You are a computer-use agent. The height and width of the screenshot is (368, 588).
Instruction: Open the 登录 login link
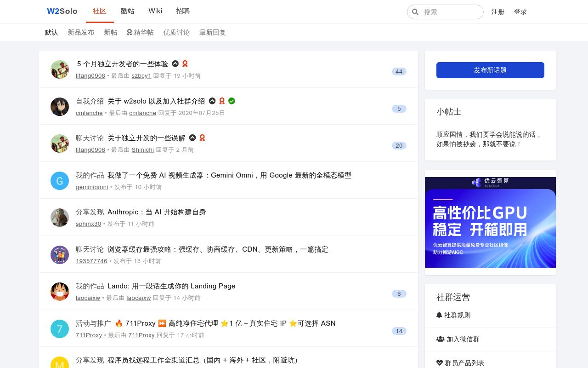520,11
